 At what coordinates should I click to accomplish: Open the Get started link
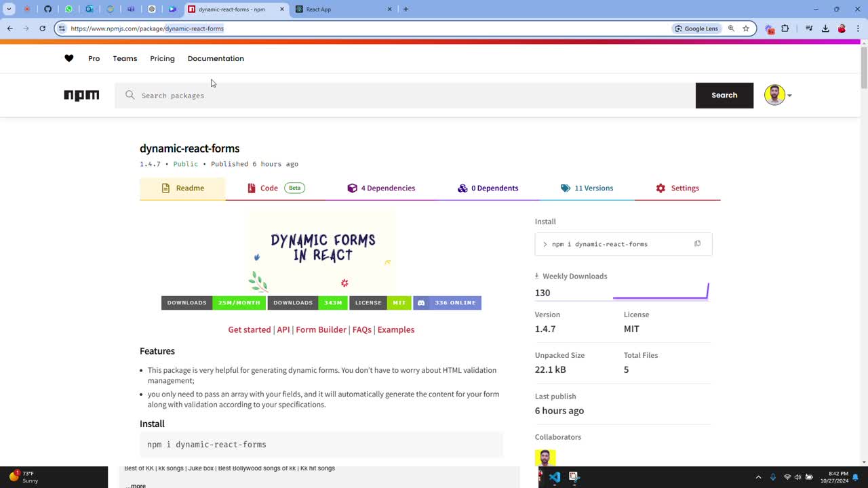250,330
